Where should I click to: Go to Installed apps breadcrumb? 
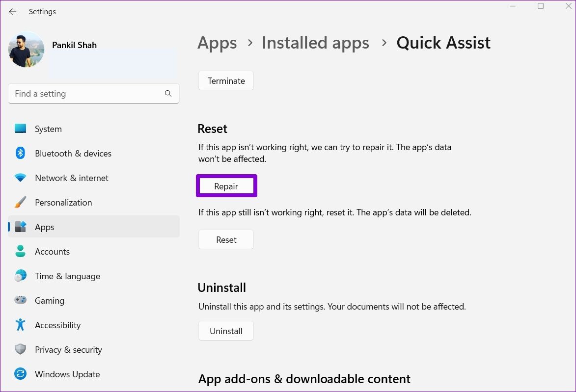pyautogui.click(x=315, y=43)
